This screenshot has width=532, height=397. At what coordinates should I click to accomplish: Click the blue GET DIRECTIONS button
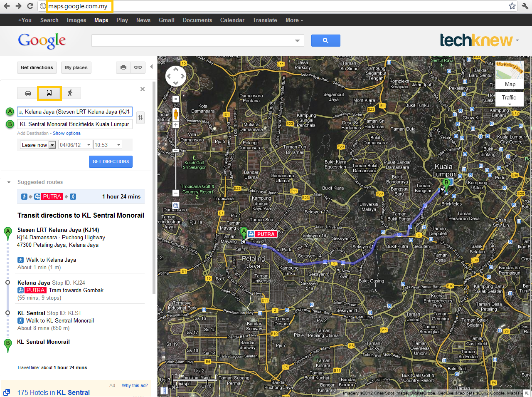(x=111, y=161)
